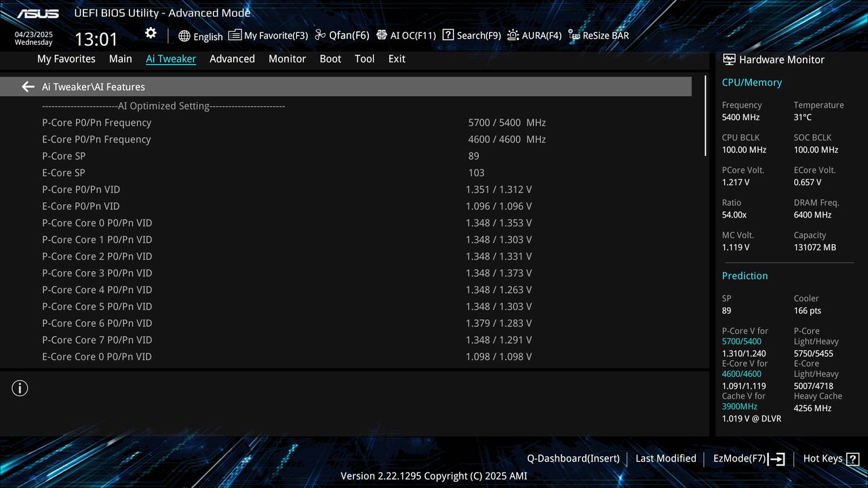Select the E-Core SP row

coord(346,173)
